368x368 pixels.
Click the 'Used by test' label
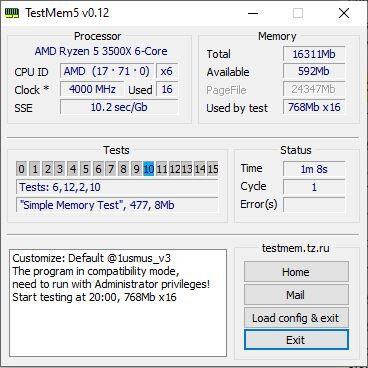(x=237, y=108)
